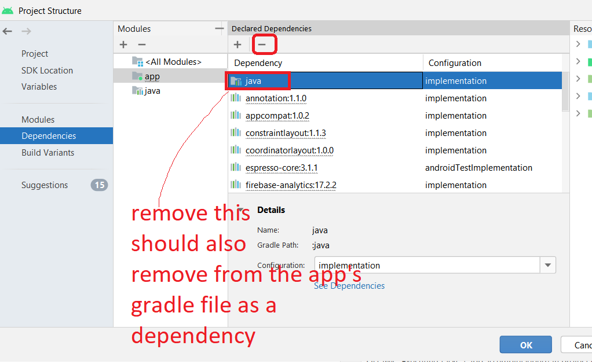Select <All Modules> entry
Screen dimensions: 592x364
[173, 62]
